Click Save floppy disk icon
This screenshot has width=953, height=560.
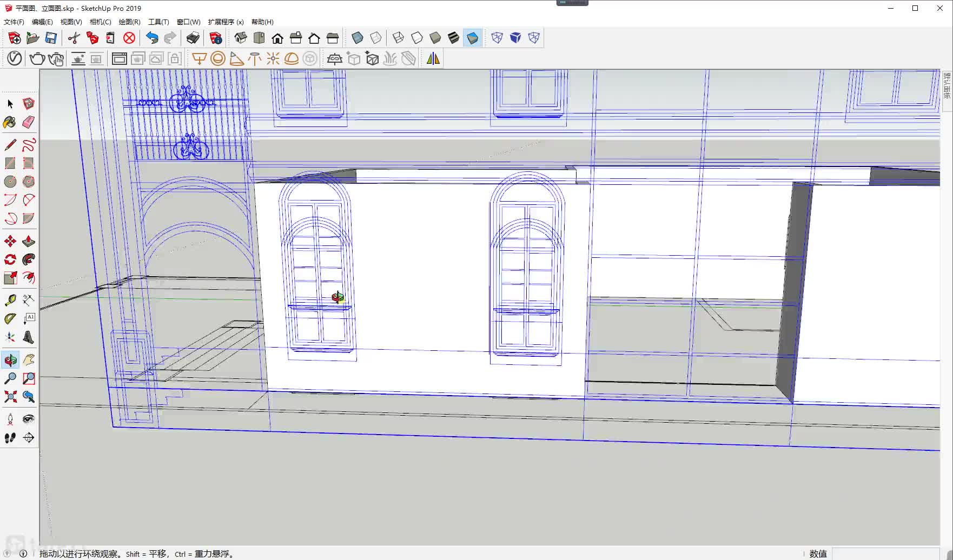(x=51, y=38)
